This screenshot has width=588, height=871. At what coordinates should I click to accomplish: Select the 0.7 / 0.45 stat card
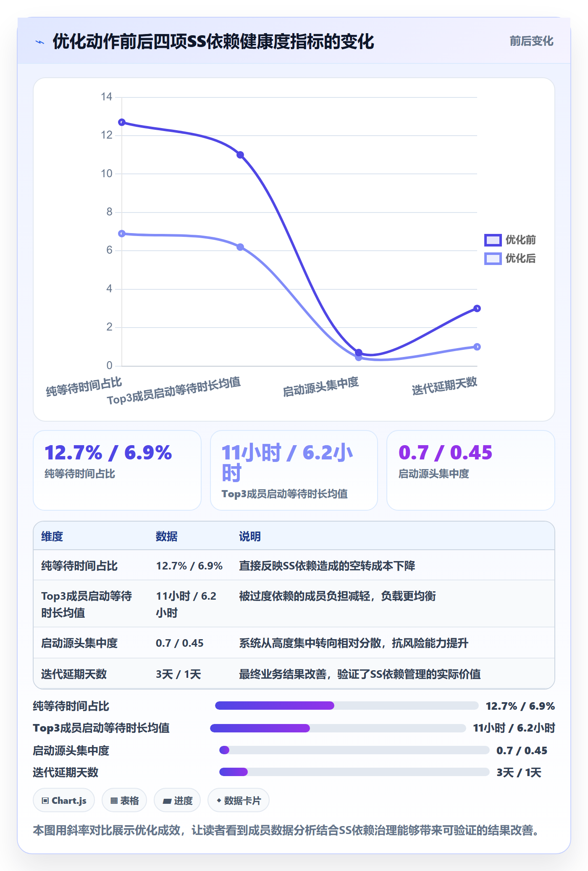click(x=471, y=470)
